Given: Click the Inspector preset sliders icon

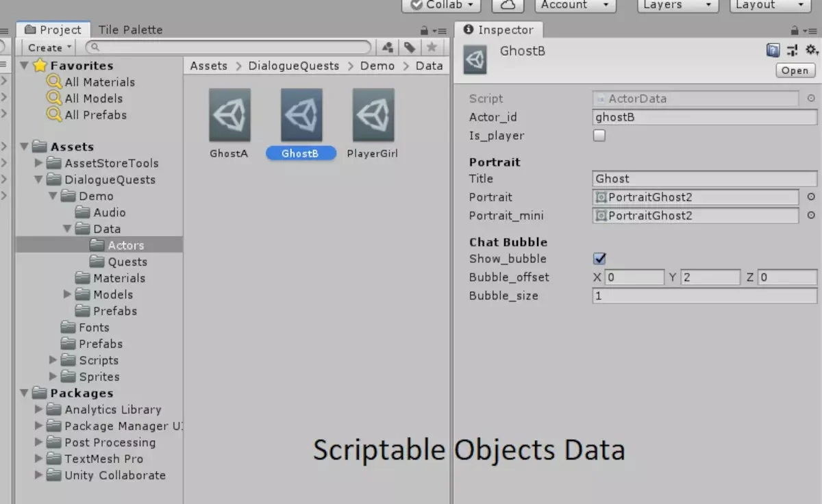Looking at the screenshot, I should click(x=792, y=50).
